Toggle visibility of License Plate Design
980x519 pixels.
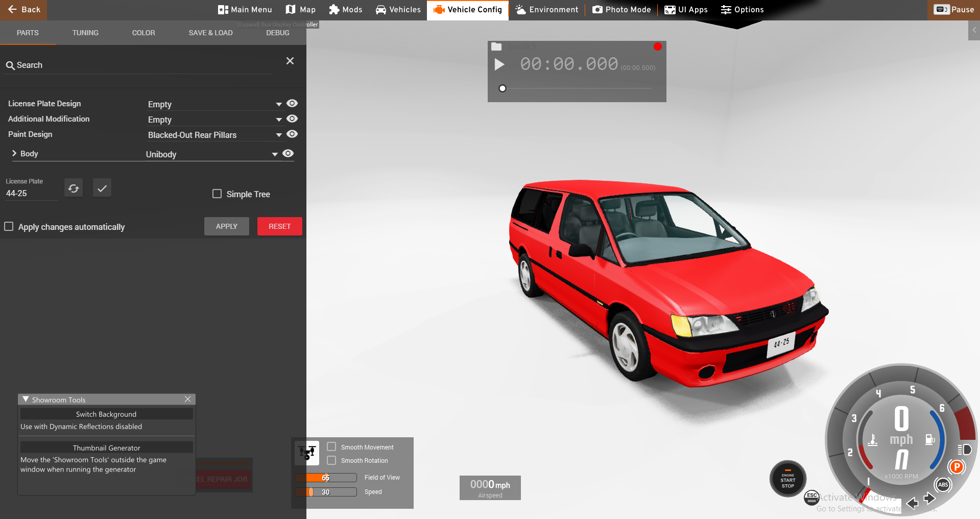(x=292, y=103)
